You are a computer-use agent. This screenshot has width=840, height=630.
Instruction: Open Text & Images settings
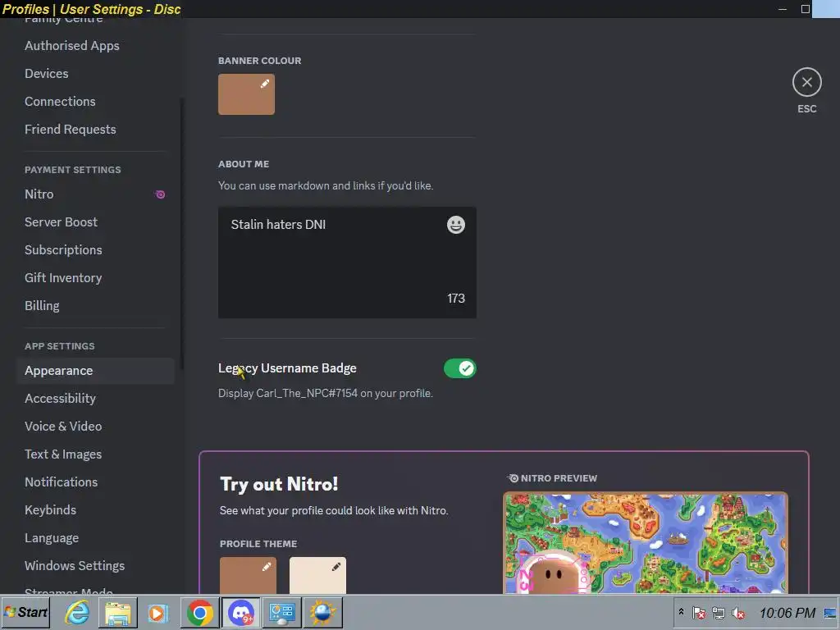63,454
